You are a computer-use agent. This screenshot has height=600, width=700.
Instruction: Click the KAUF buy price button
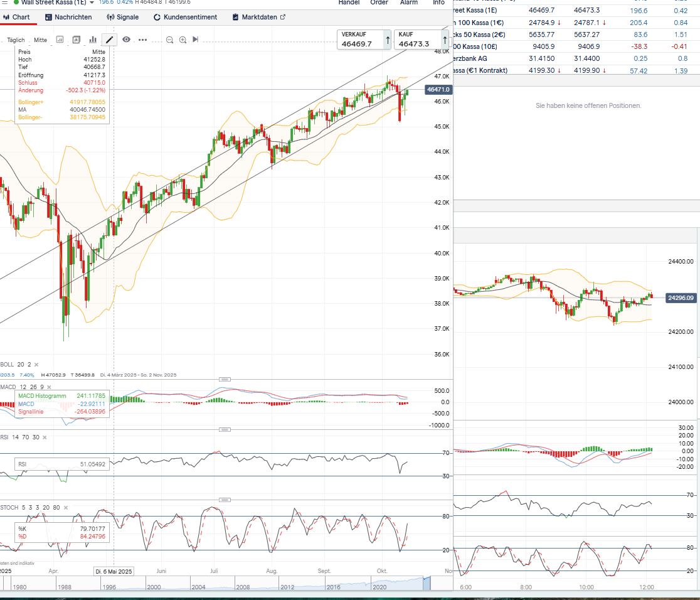click(x=421, y=40)
